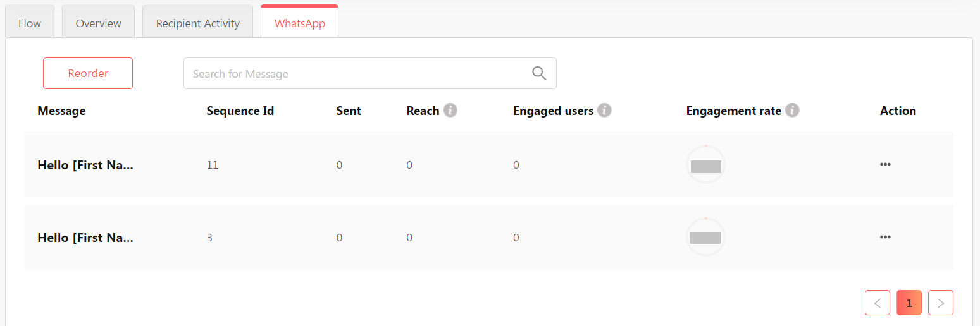Click engagement rate gauge for sequence 3

705,238
